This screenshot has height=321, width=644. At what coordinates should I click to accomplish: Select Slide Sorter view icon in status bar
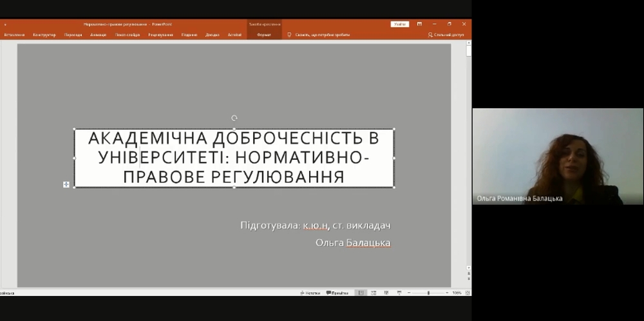(374, 293)
